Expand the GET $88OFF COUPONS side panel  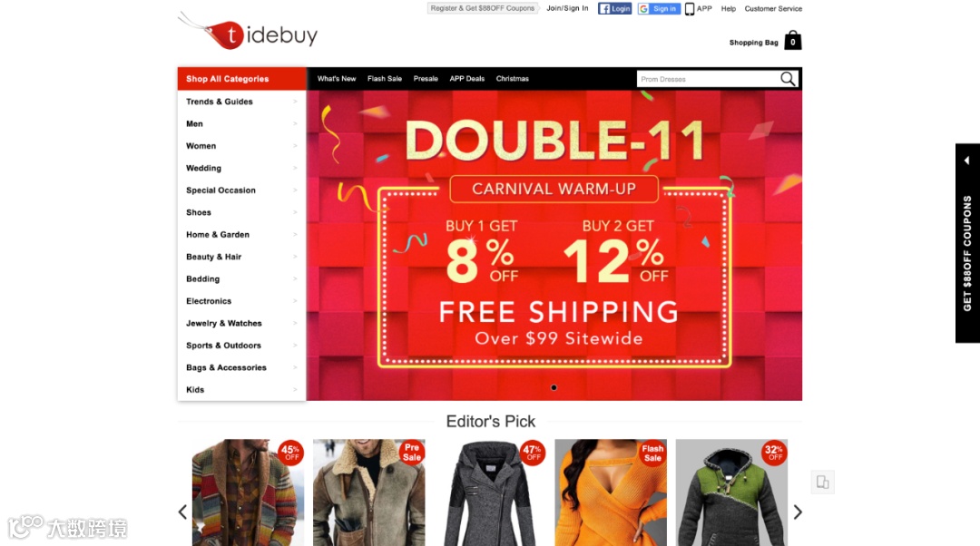pyautogui.click(x=967, y=243)
